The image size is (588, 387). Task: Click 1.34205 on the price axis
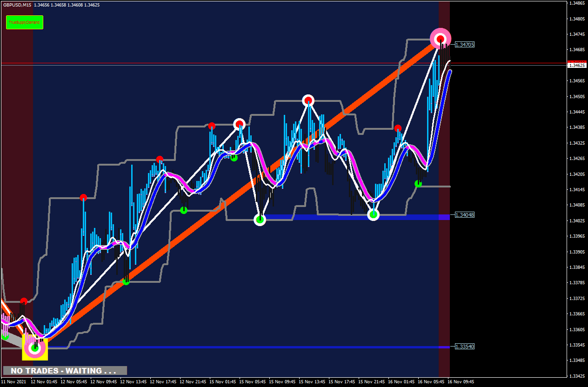[577, 174]
